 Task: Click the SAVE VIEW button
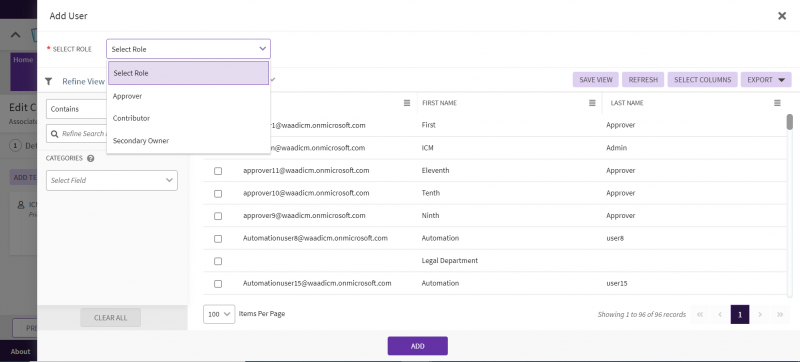(x=596, y=80)
